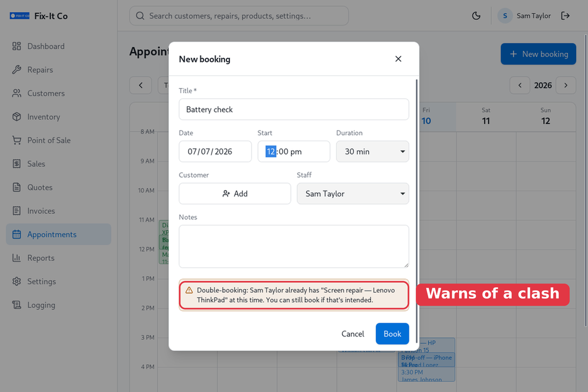The image size is (588, 392).
Task: Click the Point of Sale cart icon
Action: (x=17, y=140)
